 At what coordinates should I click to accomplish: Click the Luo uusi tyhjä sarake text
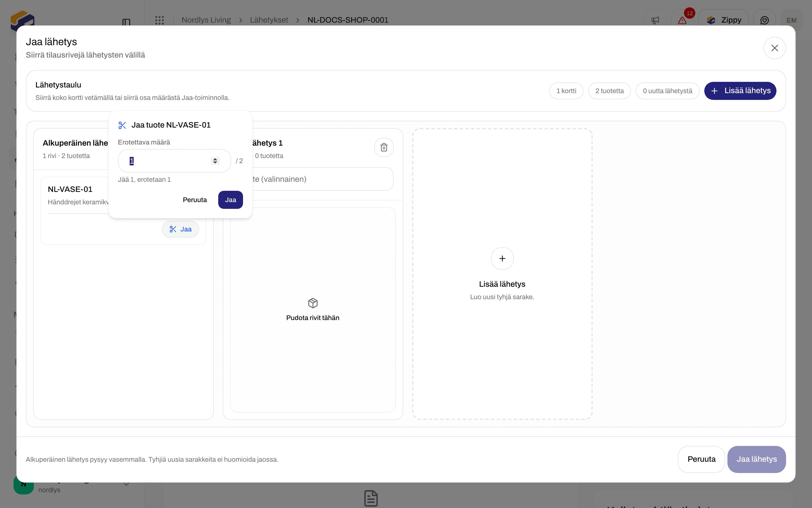[x=502, y=297]
